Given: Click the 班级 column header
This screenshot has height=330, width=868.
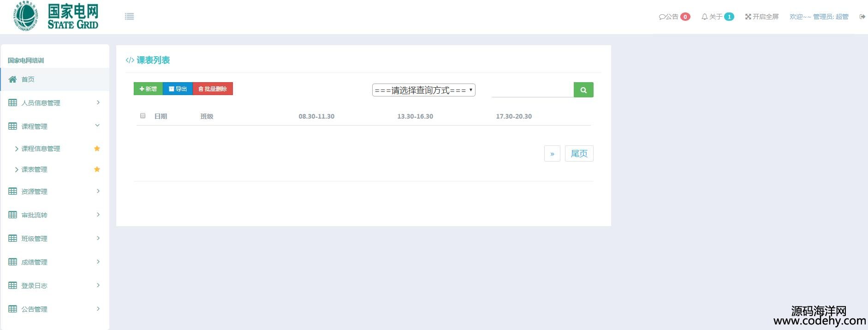Looking at the screenshot, I should [x=207, y=116].
